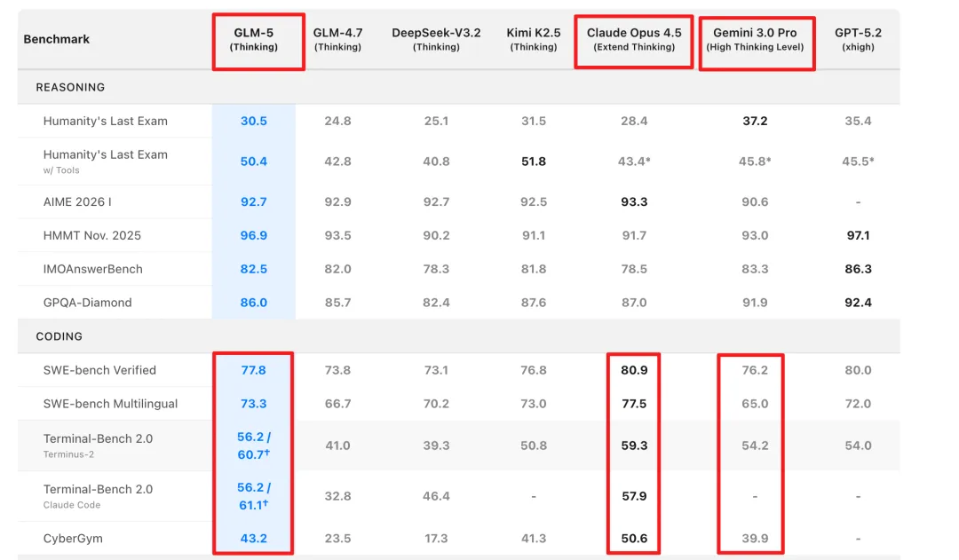Select the AIME 2026 I row label

77,201
